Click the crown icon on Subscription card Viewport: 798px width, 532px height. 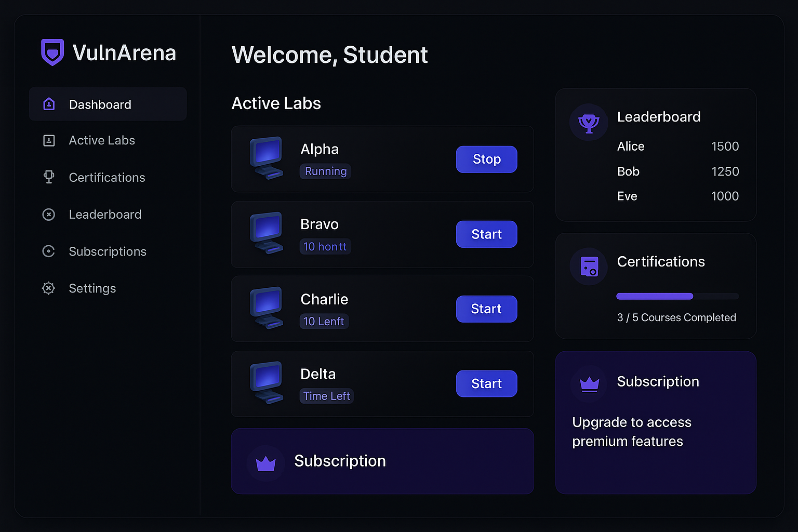[x=589, y=384]
